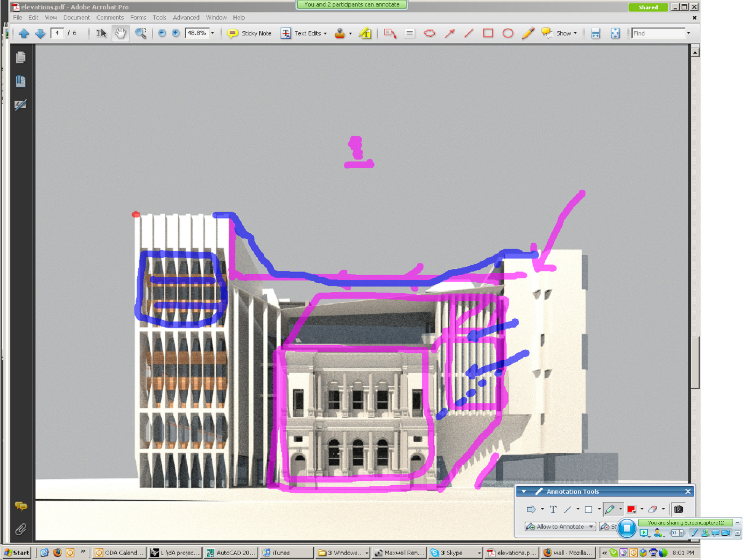
Task: Click the Sticky Note button
Action: point(249,33)
